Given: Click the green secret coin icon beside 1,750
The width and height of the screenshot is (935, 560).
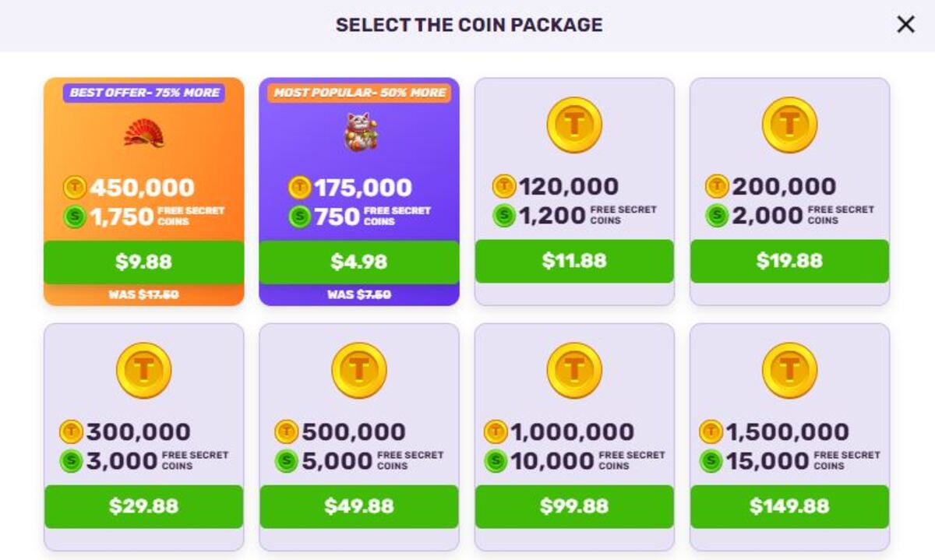Looking at the screenshot, I should 75,217.
